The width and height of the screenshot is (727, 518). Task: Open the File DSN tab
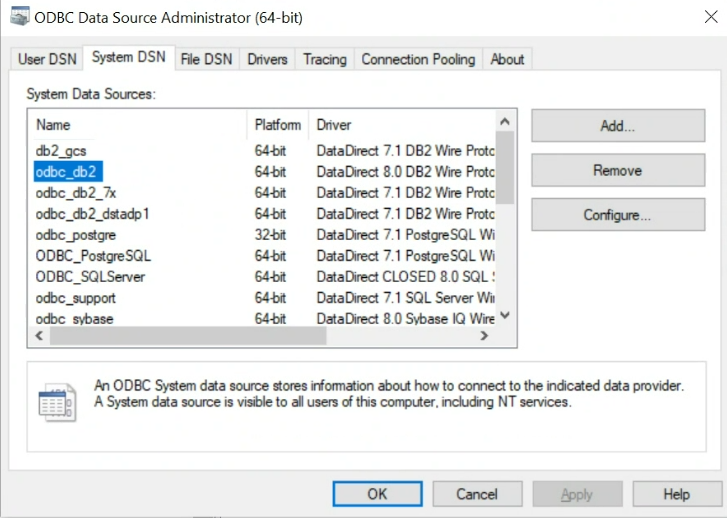point(206,59)
